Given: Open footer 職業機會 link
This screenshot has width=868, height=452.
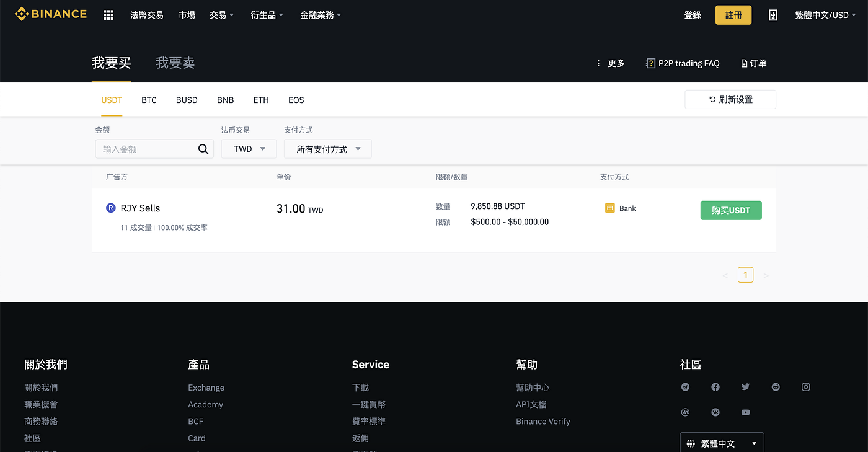Looking at the screenshot, I should [x=41, y=404].
